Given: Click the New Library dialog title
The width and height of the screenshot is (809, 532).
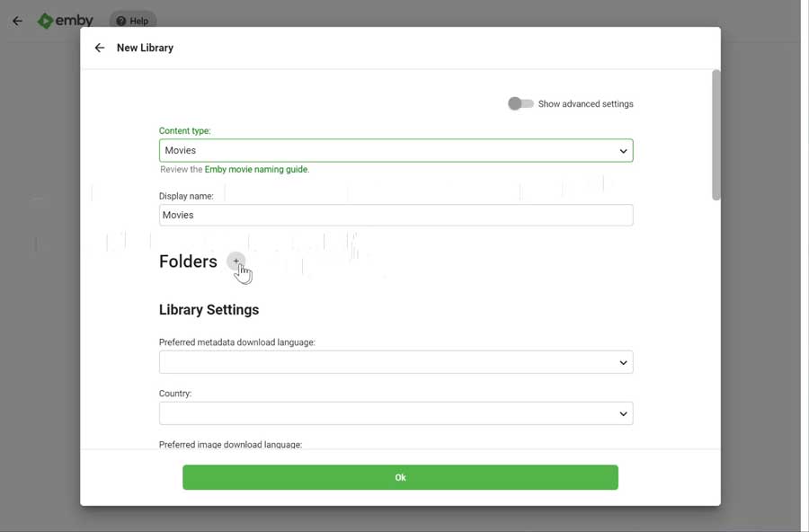Looking at the screenshot, I should point(145,48).
